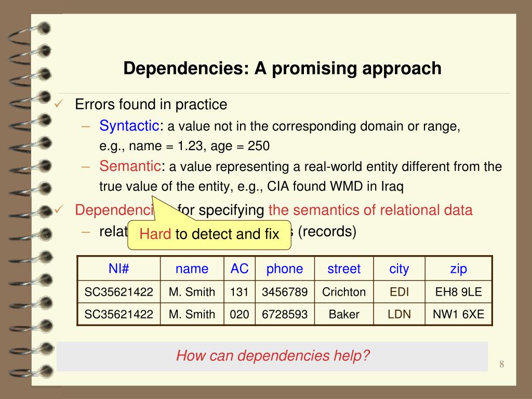Click the street cell 'Baker'
This screenshot has width=532, height=399.
coord(344,314)
